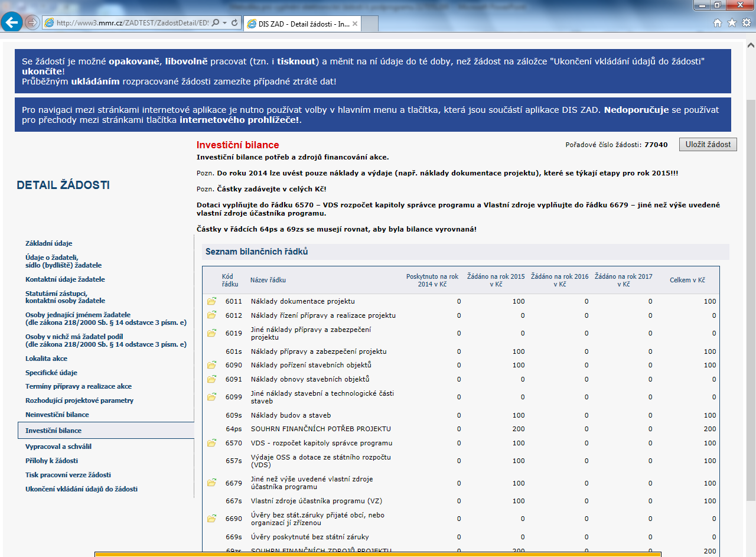The image size is (756, 557).
Task: Click the request number 77040
Action: pyautogui.click(x=656, y=144)
